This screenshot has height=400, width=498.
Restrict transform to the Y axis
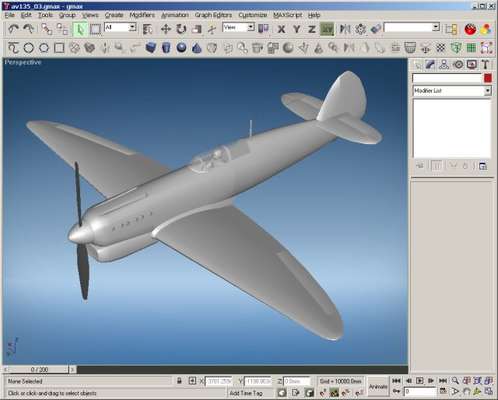297,29
